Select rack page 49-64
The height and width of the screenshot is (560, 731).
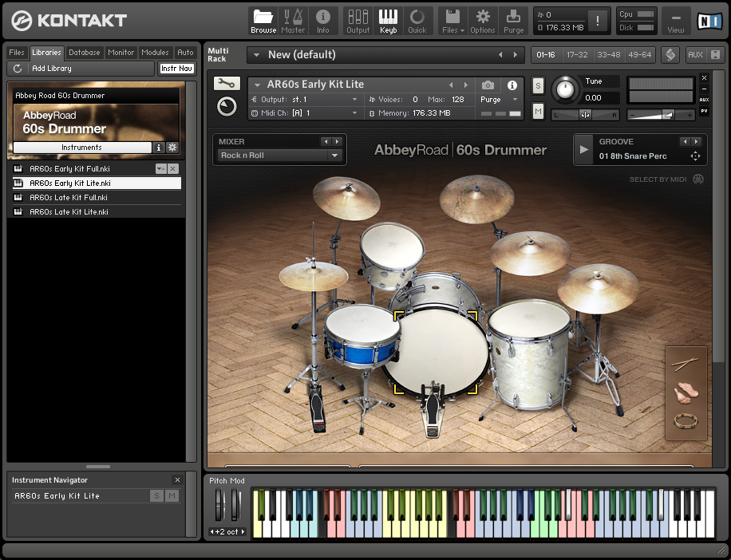640,55
